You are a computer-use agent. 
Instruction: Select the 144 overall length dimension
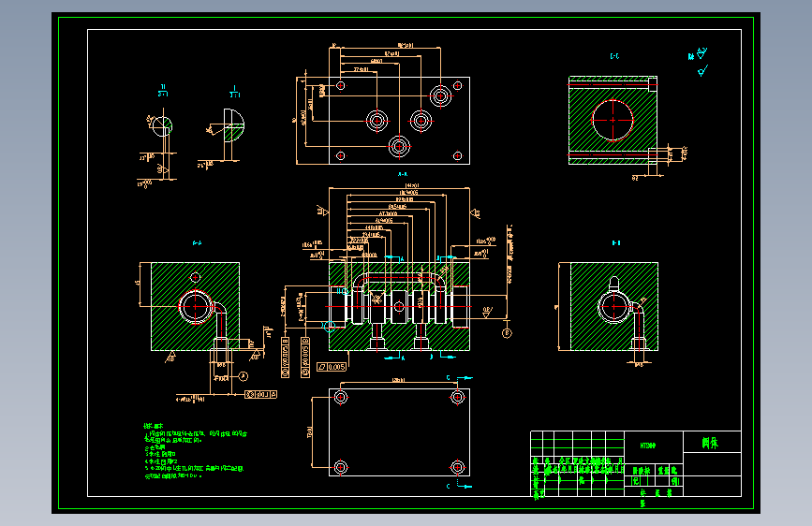(412, 185)
